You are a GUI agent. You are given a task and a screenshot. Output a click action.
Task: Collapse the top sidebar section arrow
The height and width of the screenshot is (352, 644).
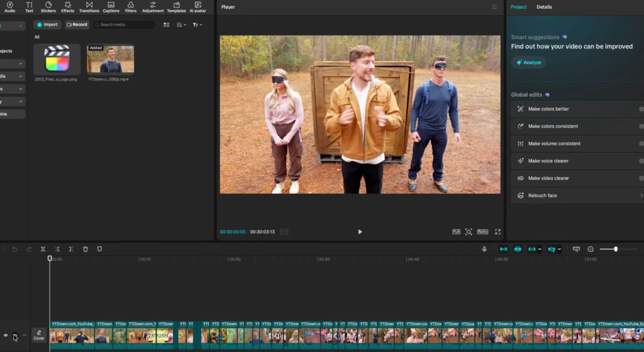[x=20, y=26]
